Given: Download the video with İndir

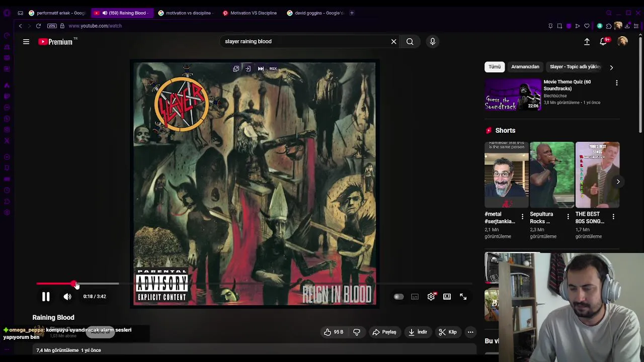Looking at the screenshot, I should coord(418,332).
